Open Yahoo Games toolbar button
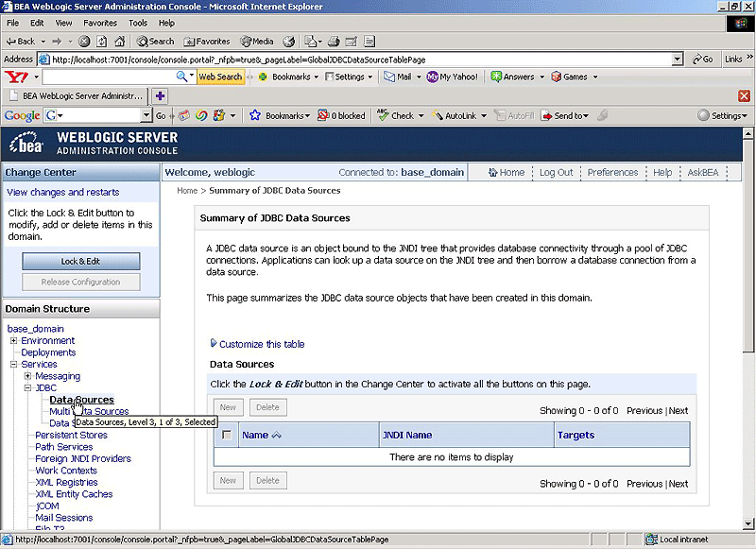 [x=570, y=77]
